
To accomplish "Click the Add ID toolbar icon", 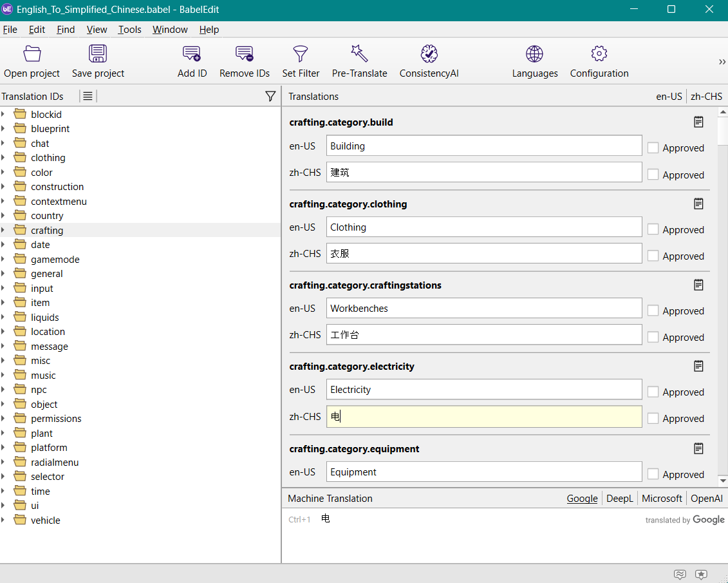I will coord(192,54).
